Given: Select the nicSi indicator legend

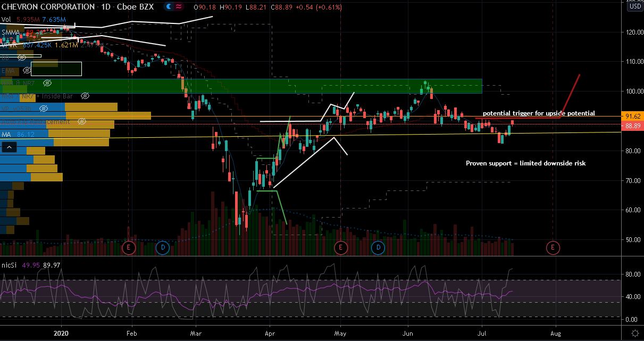Looking at the screenshot, I should (10, 265).
